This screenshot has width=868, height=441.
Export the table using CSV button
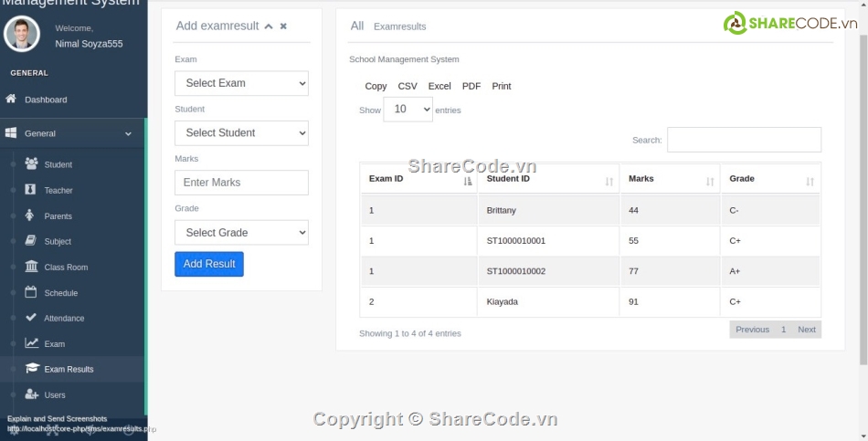click(408, 86)
